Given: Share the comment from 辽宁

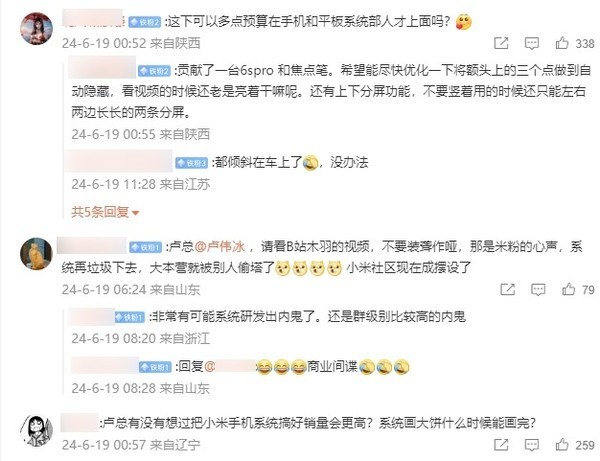Looking at the screenshot, I should point(501,445).
